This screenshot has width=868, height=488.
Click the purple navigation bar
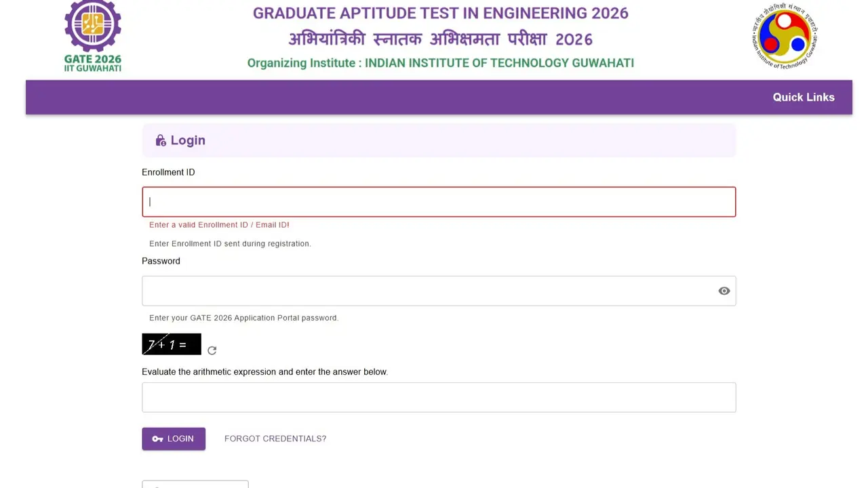407,97
